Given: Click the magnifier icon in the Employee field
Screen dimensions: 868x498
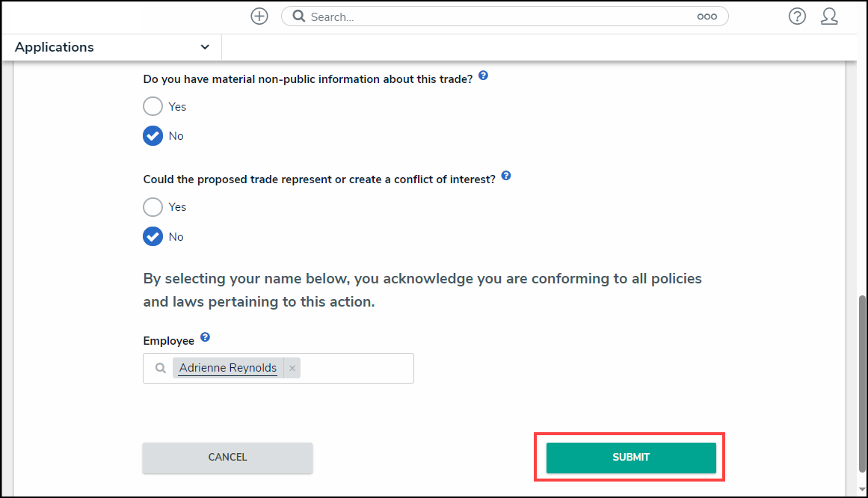Looking at the screenshot, I should pyautogui.click(x=159, y=368).
